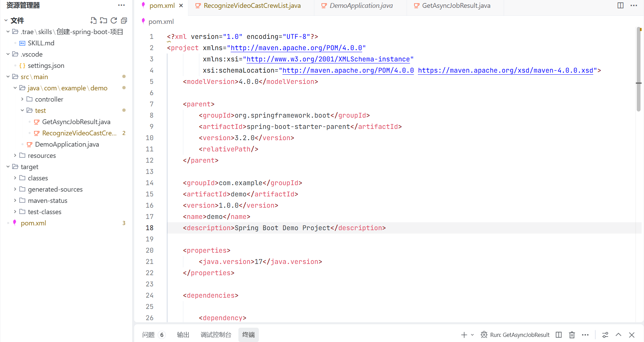This screenshot has width=644, height=342.
Task: Click the SKILL.md markdown file icon
Action: coord(22,43)
